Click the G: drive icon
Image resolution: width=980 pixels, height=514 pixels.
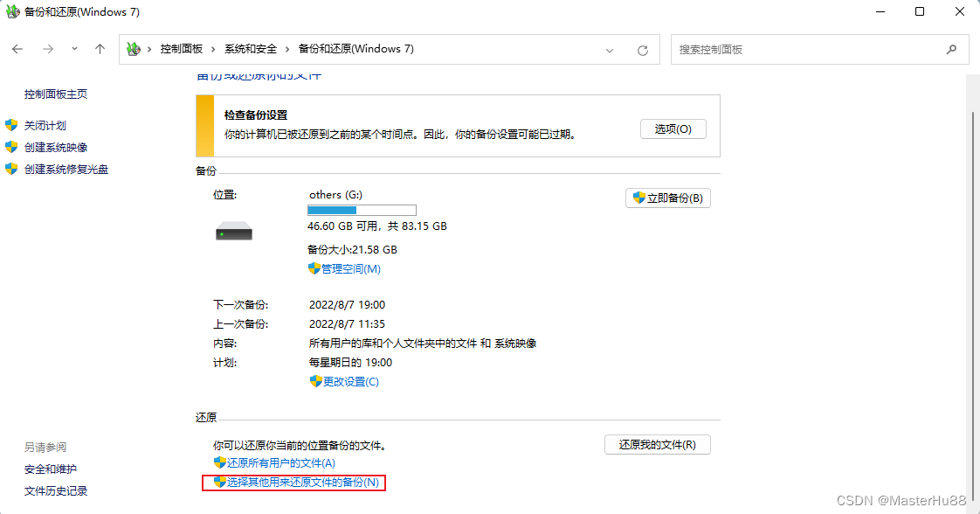pos(234,231)
